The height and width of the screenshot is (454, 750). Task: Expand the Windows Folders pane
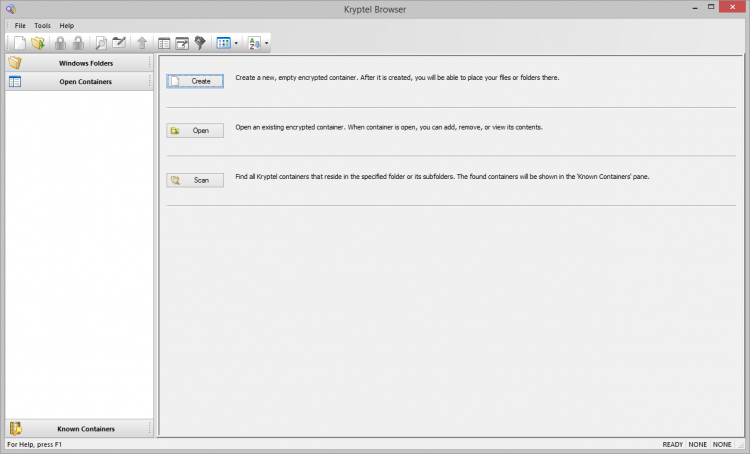tap(79, 63)
